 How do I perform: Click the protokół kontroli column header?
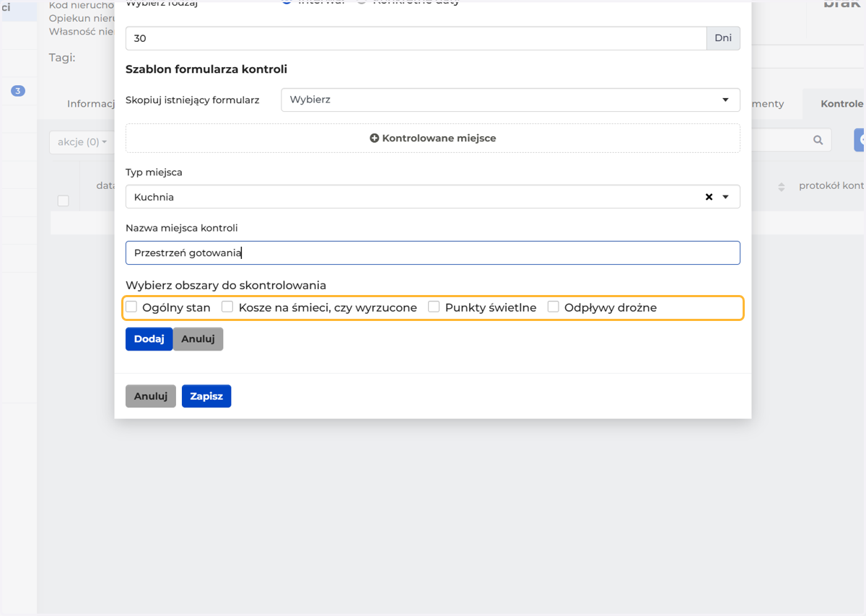[831, 186]
